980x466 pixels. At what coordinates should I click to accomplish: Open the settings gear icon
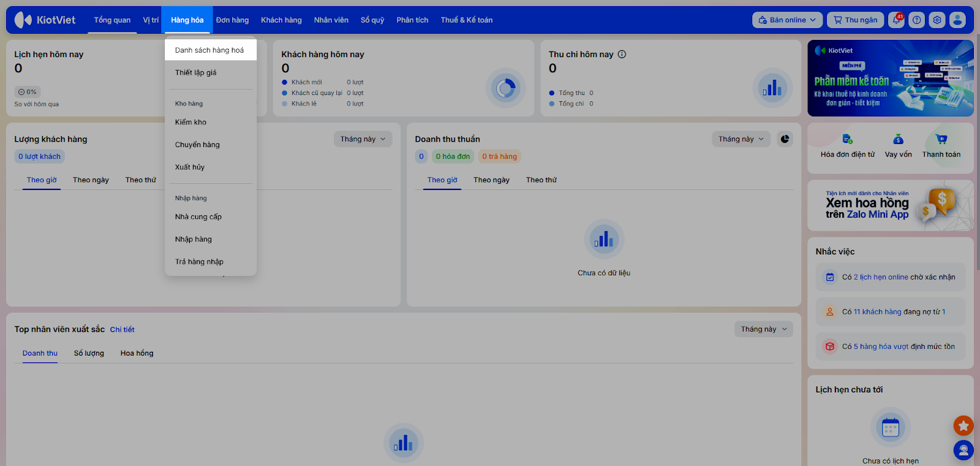pyautogui.click(x=937, y=20)
